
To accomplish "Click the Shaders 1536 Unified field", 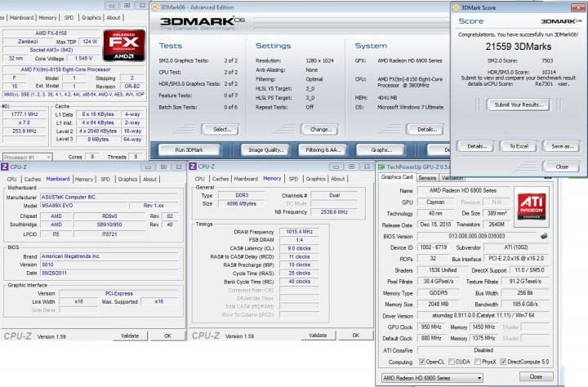I will [x=443, y=269].
